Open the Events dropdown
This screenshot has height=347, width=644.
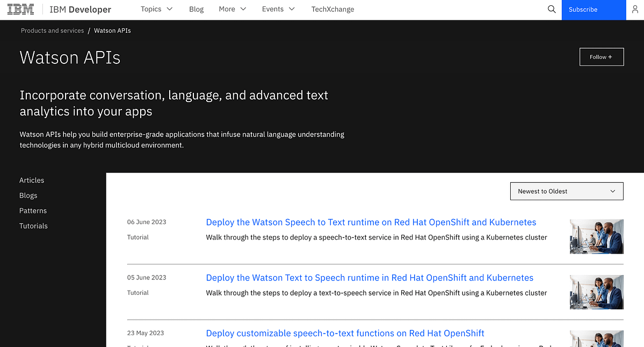[x=278, y=9]
